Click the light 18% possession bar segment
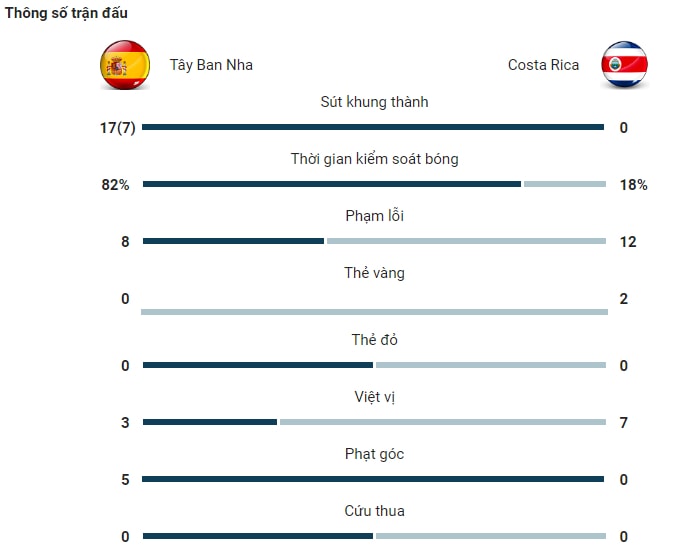This screenshot has width=690, height=547. tap(565, 184)
